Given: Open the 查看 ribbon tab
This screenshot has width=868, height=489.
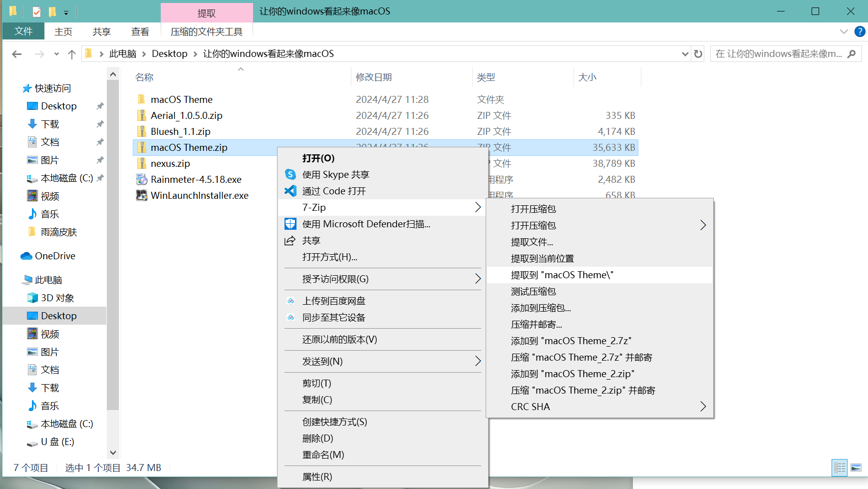Looking at the screenshot, I should pyautogui.click(x=140, y=31).
